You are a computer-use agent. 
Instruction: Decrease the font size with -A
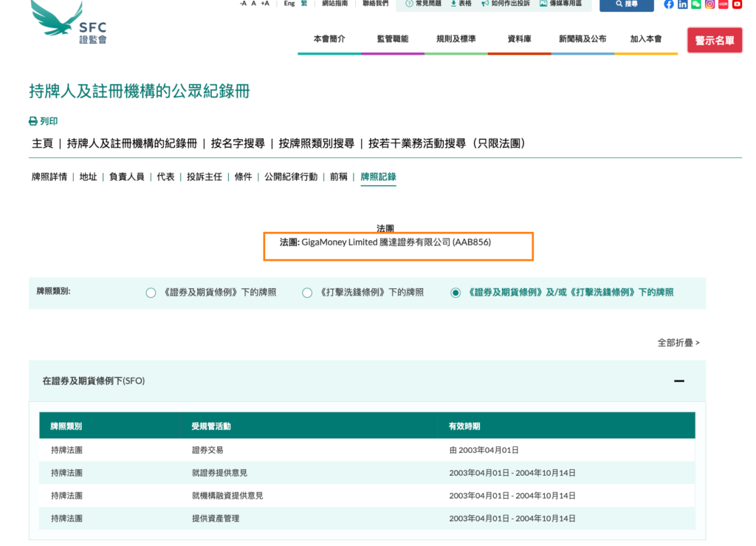[x=243, y=4]
